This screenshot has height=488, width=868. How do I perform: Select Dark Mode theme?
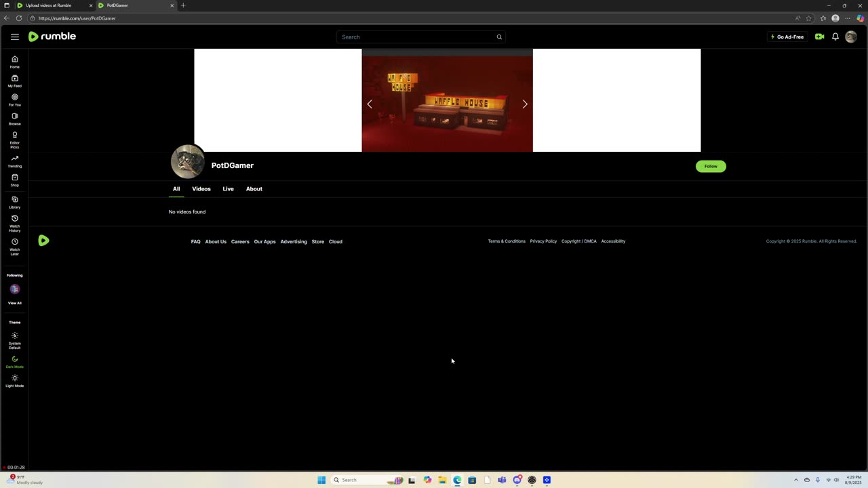[14, 362]
